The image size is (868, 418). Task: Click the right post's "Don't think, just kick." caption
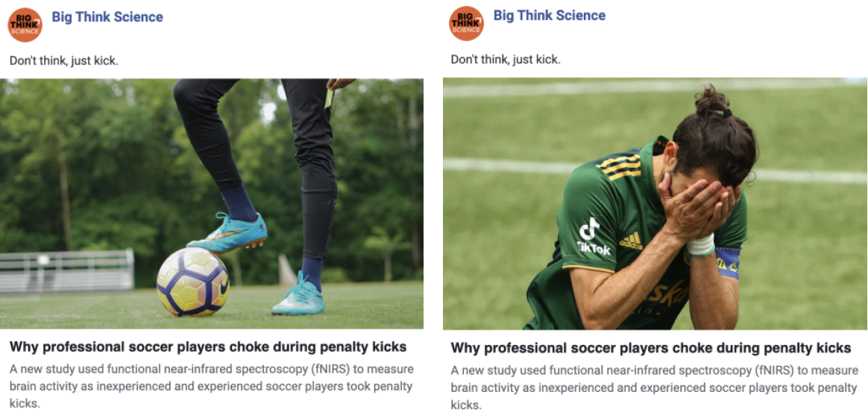(x=506, y=59)
